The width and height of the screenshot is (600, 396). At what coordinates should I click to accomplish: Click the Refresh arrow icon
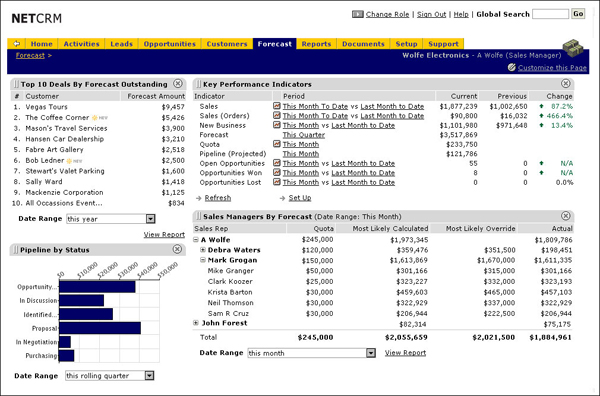pos(199,198)
